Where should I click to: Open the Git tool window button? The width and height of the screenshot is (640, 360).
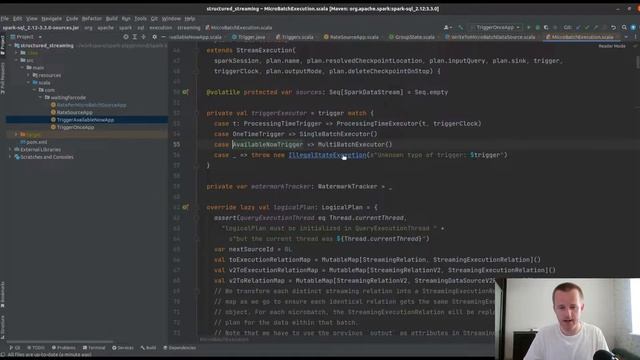click(x=15, y=348)
